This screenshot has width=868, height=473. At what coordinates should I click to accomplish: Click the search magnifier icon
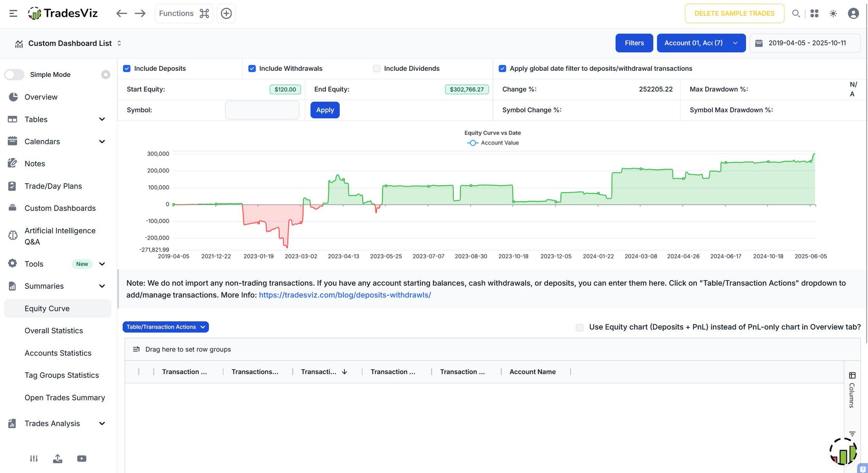pyautogui.click(x=796, y=14)
